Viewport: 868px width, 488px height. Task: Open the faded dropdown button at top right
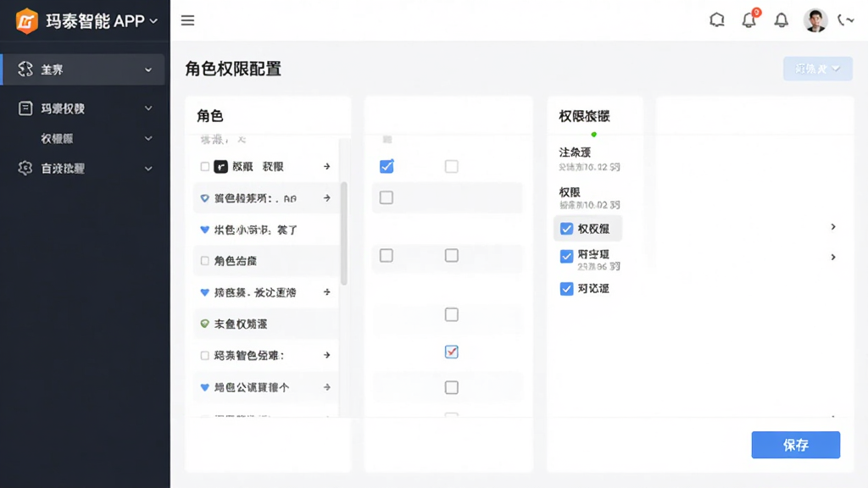[x=818, y=69]
